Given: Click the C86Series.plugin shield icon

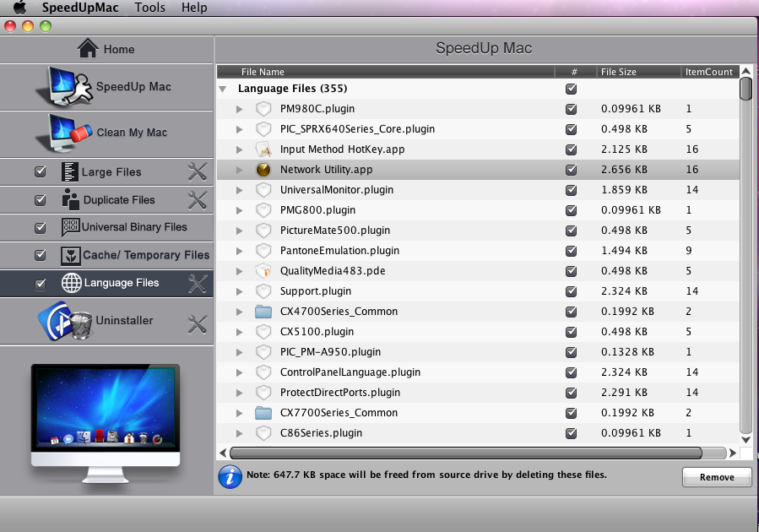Looking at the screenshot, I should coord(263,432).
